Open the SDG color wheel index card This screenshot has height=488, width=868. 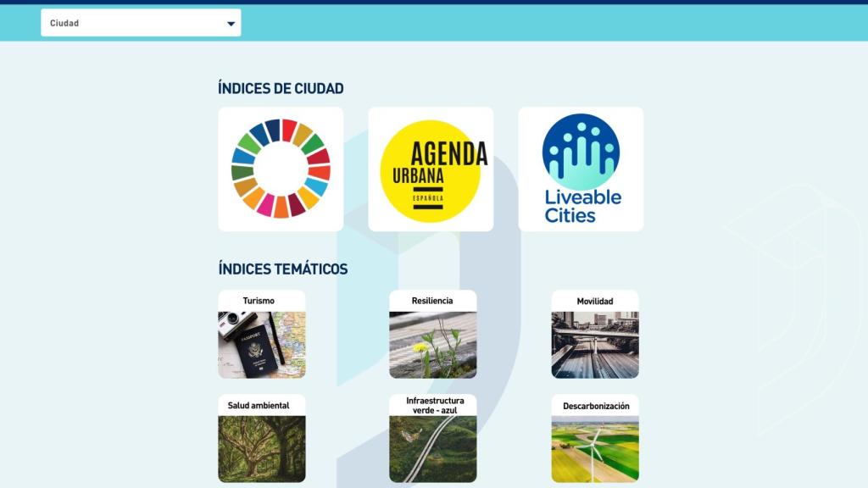coord(281,169)
